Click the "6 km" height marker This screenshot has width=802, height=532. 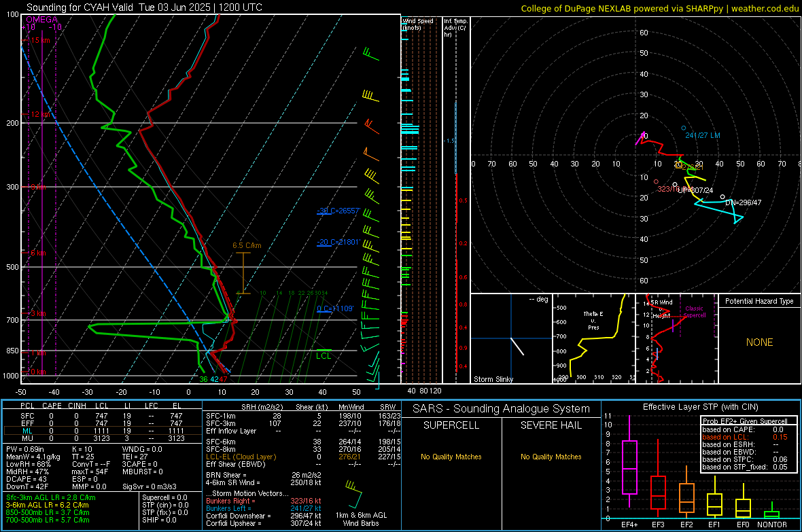click(x=38, y=253)
